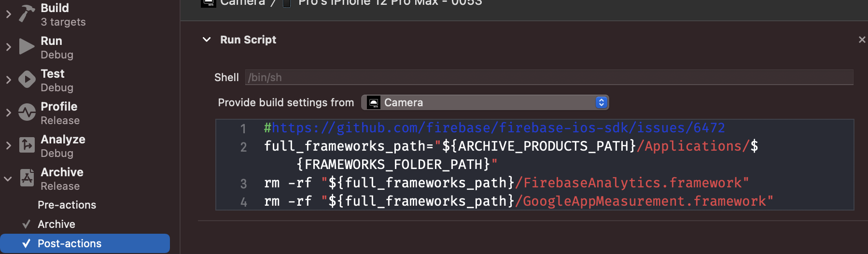Click the full_frameworks_path assignment line
This screenshot has height=254, width=868.
tap(511, 155)
